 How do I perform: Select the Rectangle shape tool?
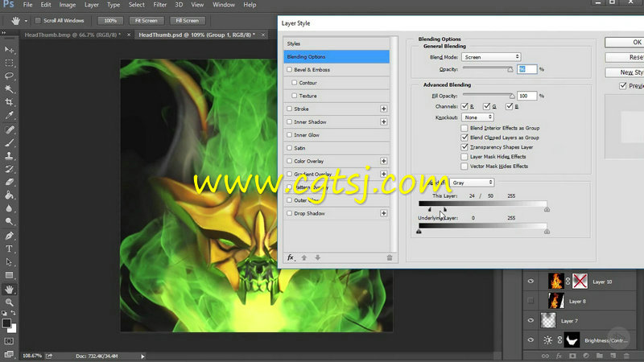click(9, 275)
